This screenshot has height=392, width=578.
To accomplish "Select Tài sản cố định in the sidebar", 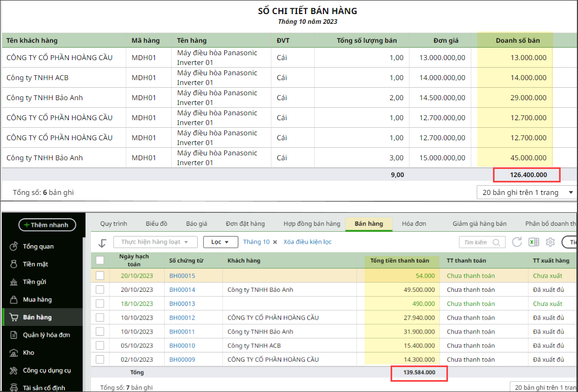I will tap(44, 388).
